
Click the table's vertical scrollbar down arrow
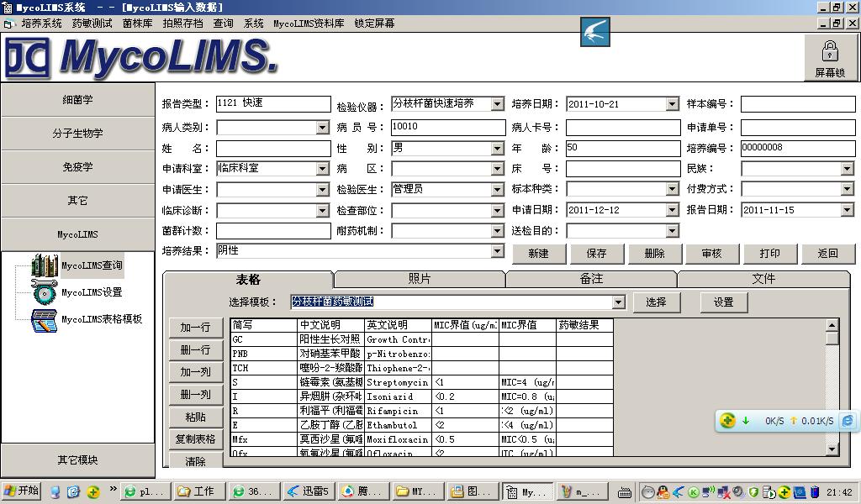click(x=832, y=449)
